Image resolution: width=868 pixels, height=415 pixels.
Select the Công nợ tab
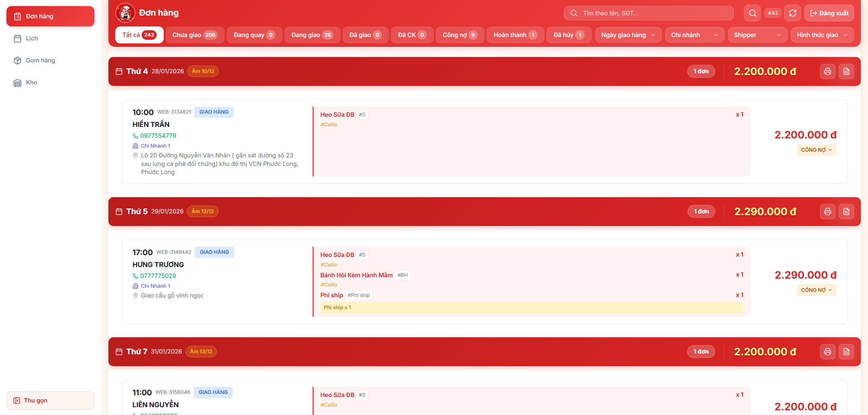click(x=459, y=35)
